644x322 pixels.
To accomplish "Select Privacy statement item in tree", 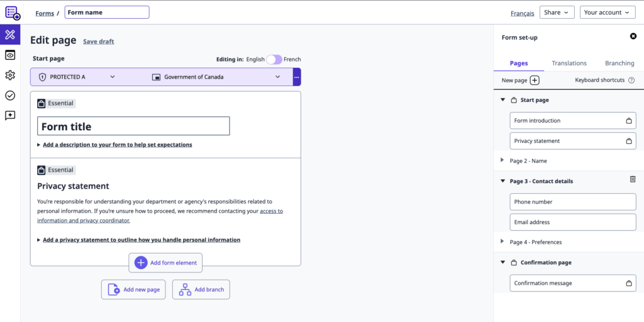I will pyautogui.click(x=573, y=141).
